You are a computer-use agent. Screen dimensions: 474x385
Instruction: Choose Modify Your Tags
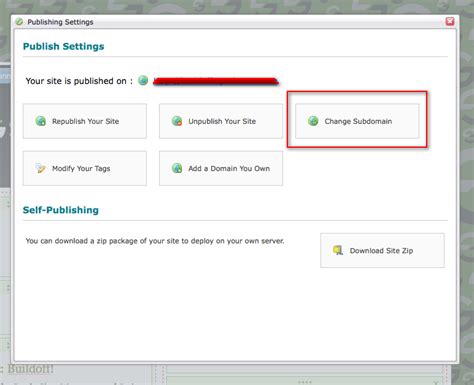pos(85,168)
